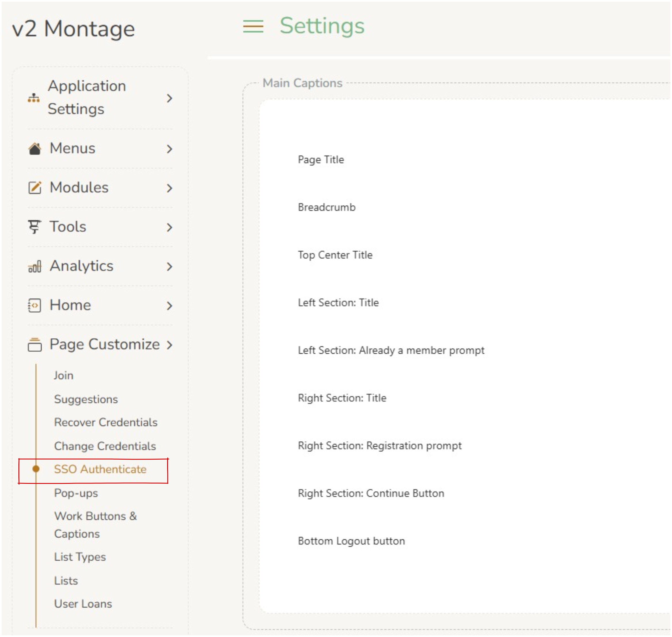Viewport: 672px width, 637px height.
Task: Click the Page Customize stack icon
Action: pyautogui.click(x=34, y=345)
